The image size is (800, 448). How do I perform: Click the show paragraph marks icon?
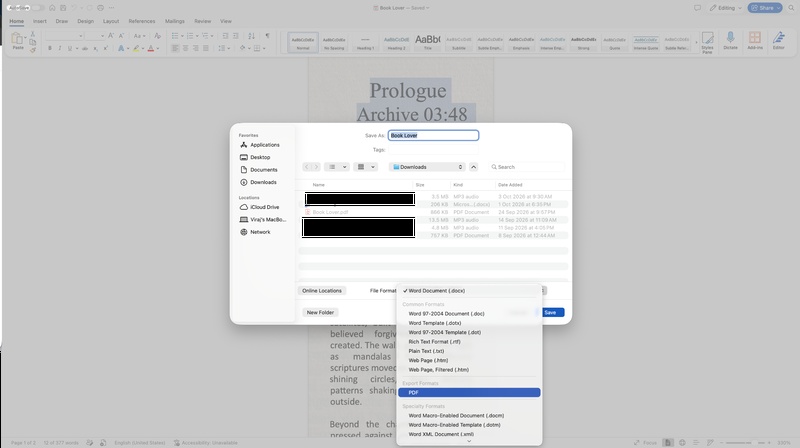[267, 36]
